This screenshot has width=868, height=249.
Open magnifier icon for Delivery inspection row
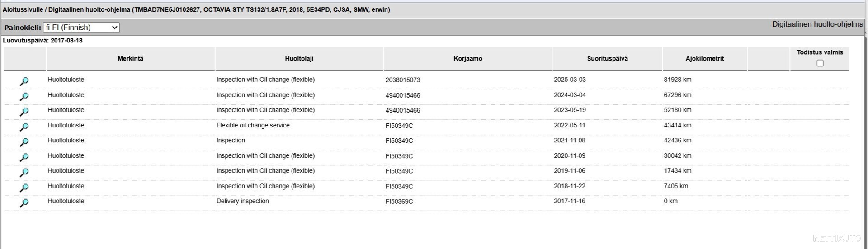click(24, 203)
